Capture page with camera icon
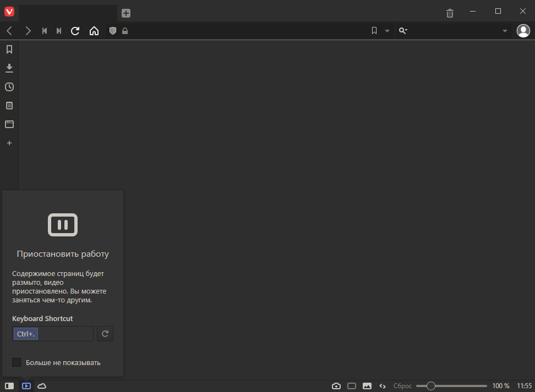This screenshot has height=392, width=535. pyautogui.click(x=336, y=386)
